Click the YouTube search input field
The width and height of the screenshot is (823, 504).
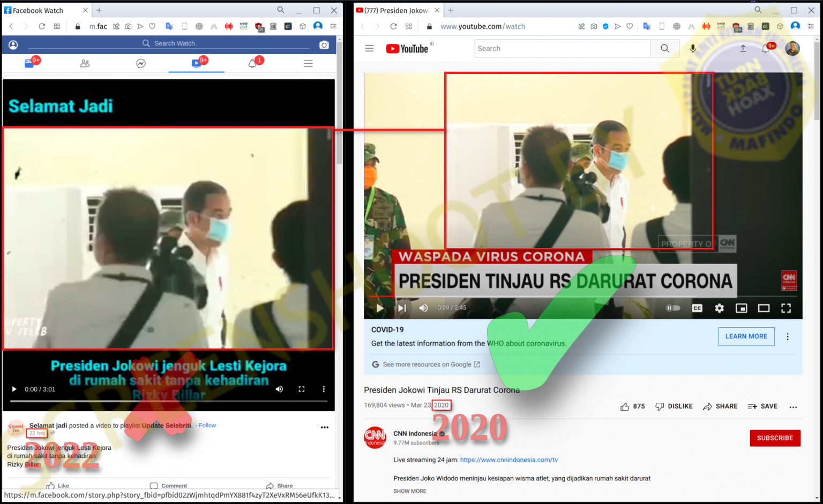pos(562,49)
